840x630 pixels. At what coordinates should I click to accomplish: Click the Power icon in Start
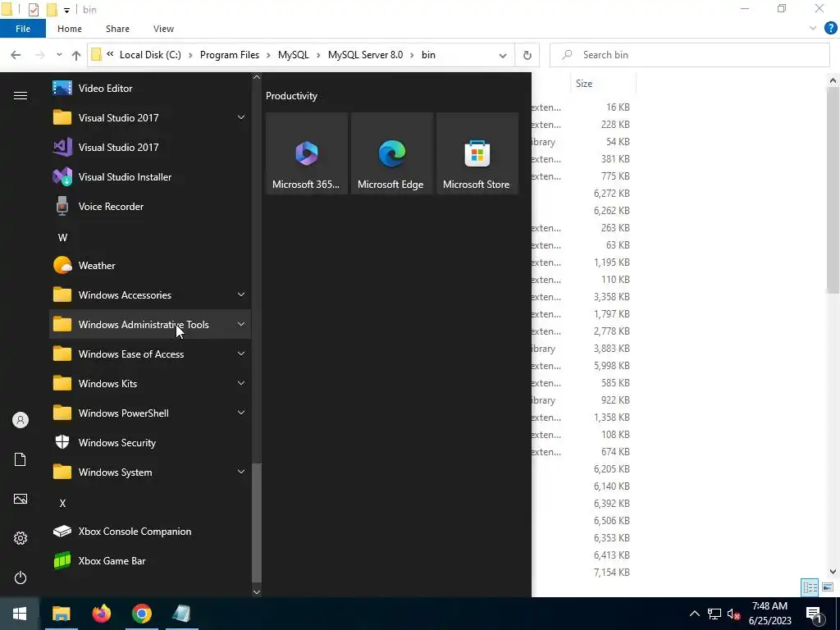[21, 577]
